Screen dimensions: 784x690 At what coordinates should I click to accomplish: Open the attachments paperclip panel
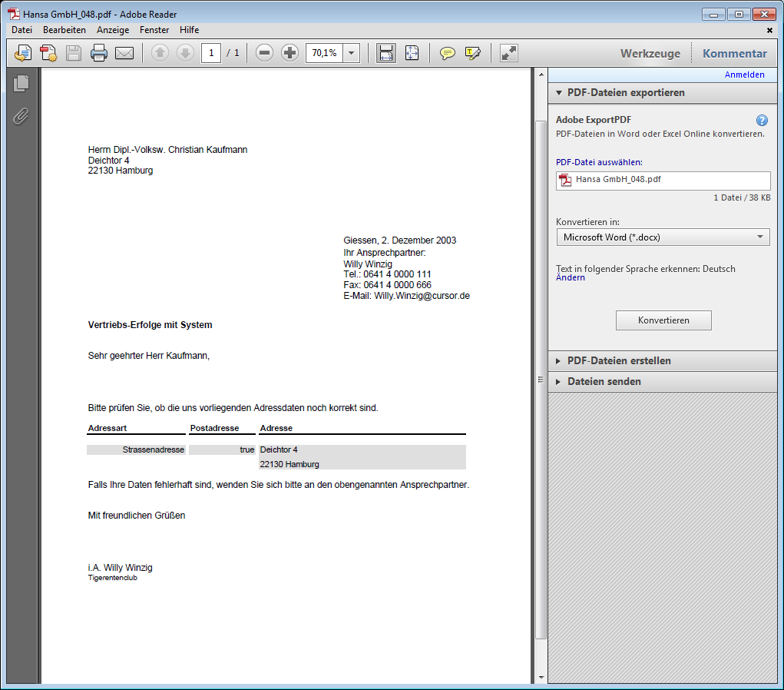[x=21, y=116]
